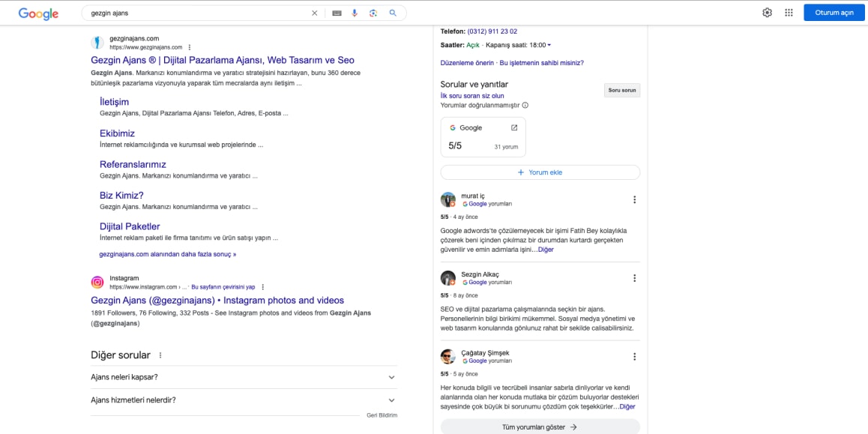This screenshot has height=434, width=868.
Task: Open options menu for gezginajans.com result
Action: tap(190, 48)
